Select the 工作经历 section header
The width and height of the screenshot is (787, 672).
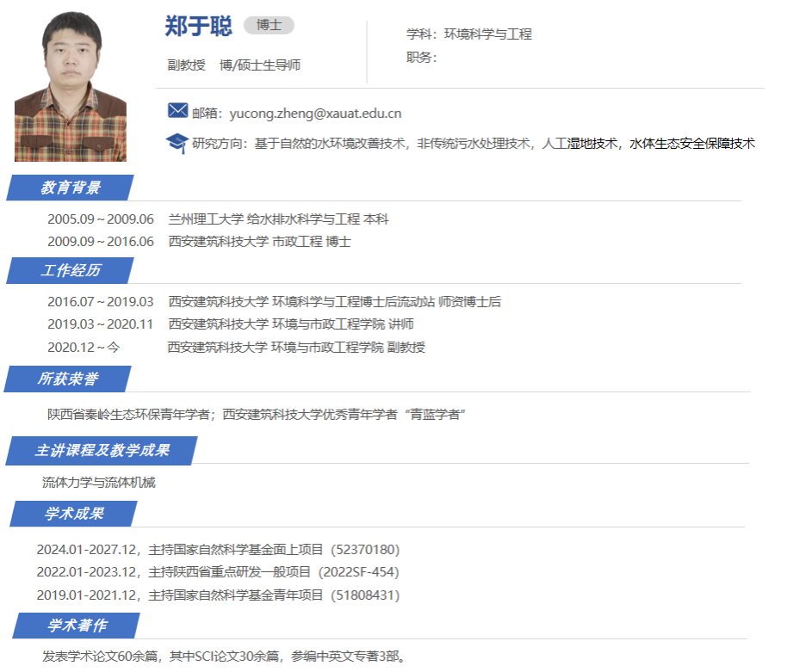pos(71,270)
